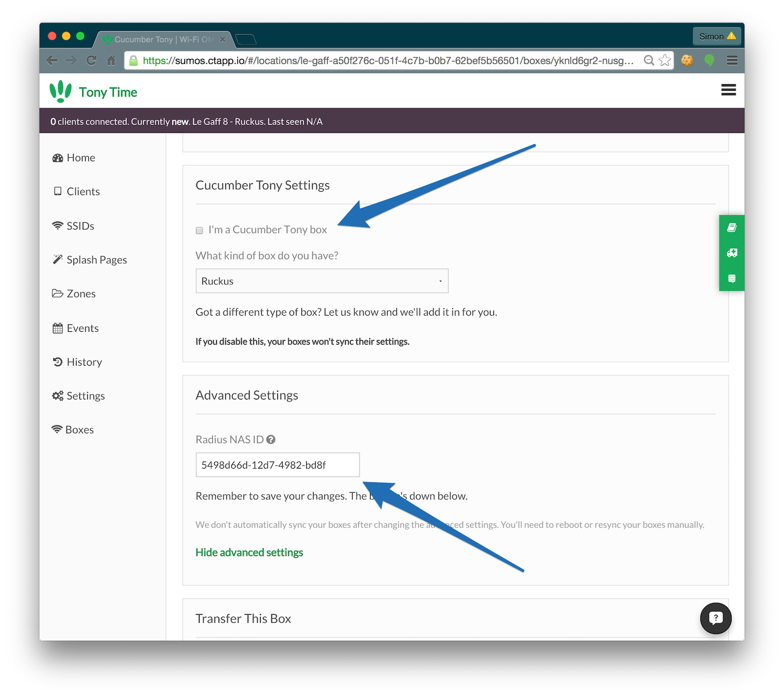Click Hide advanced settings link
This screenshot has height=697, width=784.
tap(249, 552)
